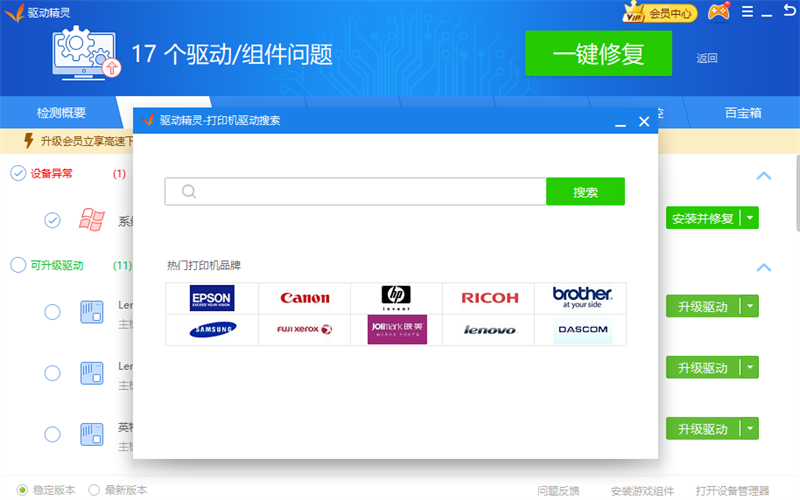Choose the Dascom brand logo
The width and height of the screenshot is (800, 500).
pos(583,330)
